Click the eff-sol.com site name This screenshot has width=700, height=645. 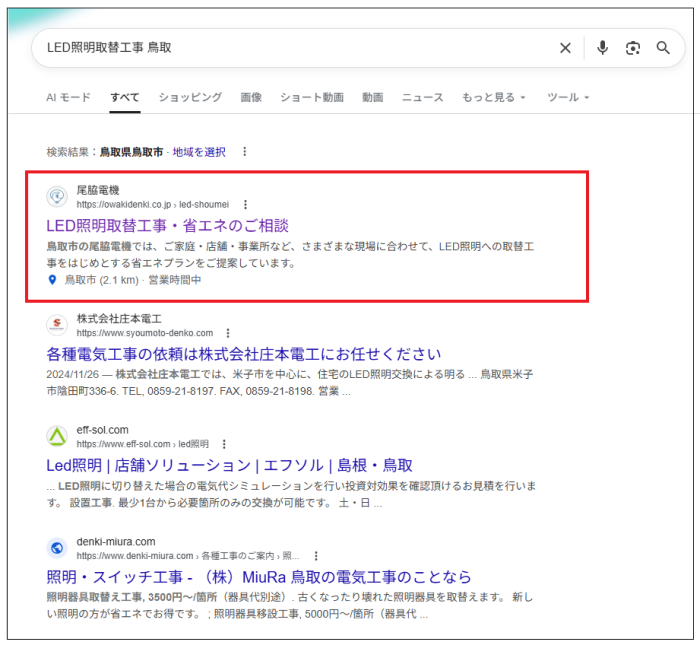[x=102, y=430]
